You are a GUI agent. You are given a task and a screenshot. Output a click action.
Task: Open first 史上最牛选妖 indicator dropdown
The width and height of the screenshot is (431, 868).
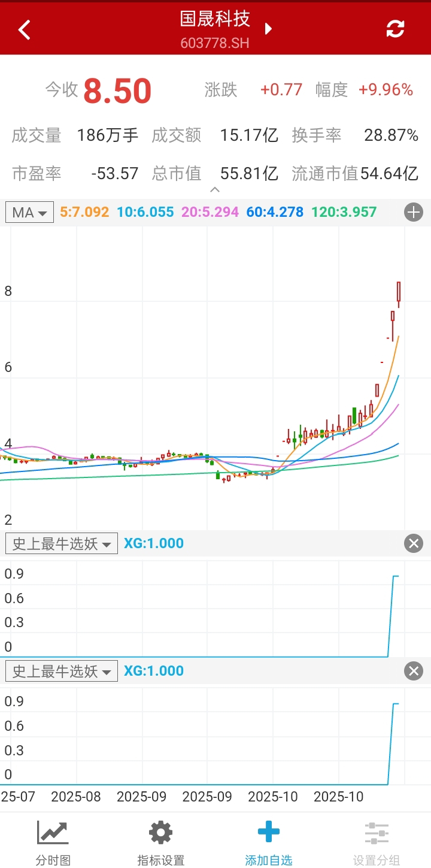pyautogui.click(x=62, y=543)
